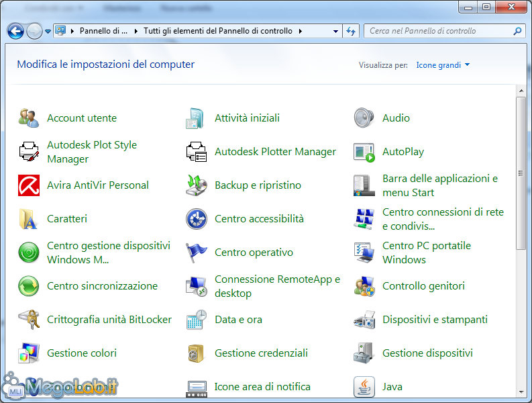The width and height of the screenshot is (532, 403).
Task: Click the Control Panel address bar icon
Action: tap(61, 31)
